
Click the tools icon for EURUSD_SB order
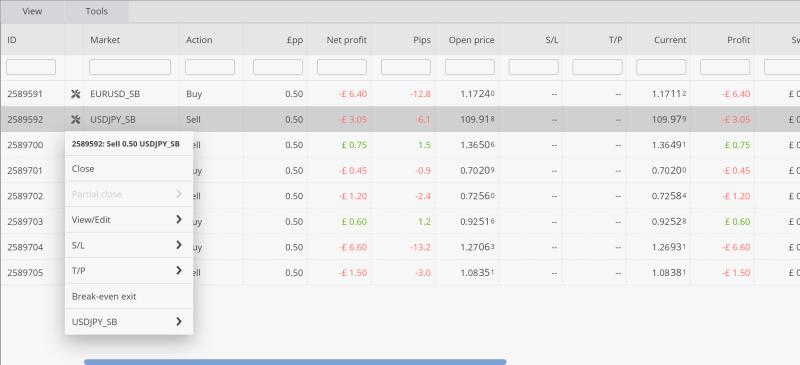pyautogui.click(x=76, y=94)
